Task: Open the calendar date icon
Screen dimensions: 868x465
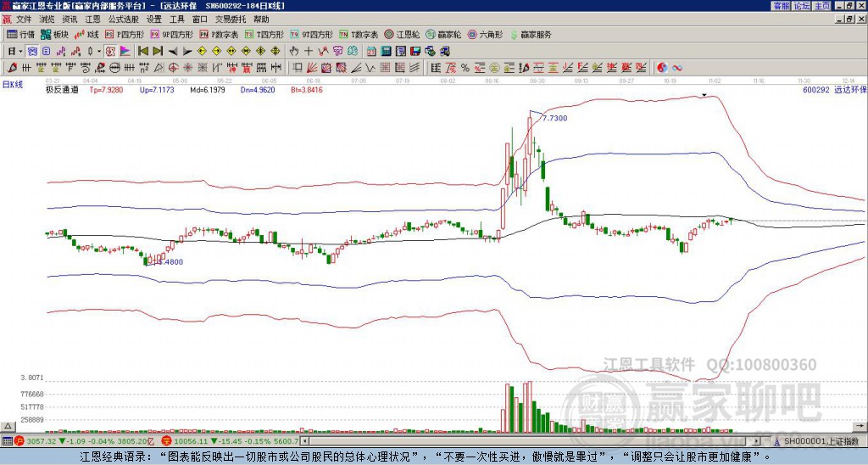Action: [372, 52]
